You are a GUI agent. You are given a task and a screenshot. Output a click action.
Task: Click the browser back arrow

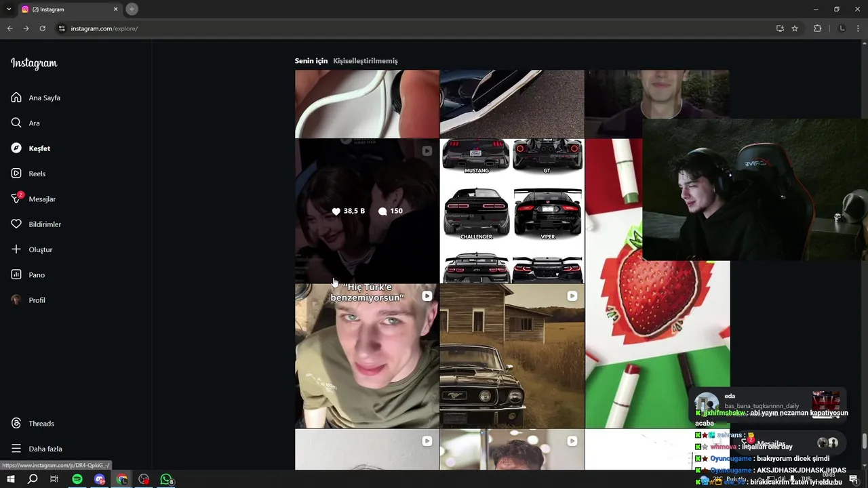[x=9, y=28]
